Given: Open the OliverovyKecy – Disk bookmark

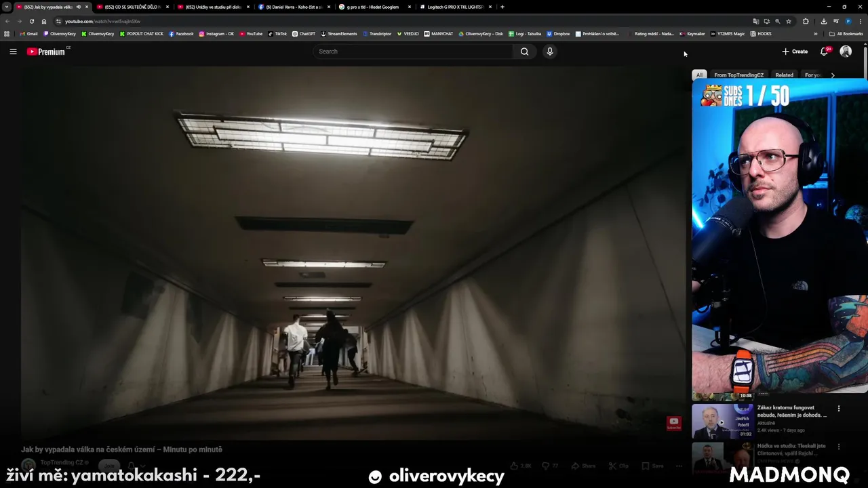Looking at the screenshot, I should coord(481,34).
